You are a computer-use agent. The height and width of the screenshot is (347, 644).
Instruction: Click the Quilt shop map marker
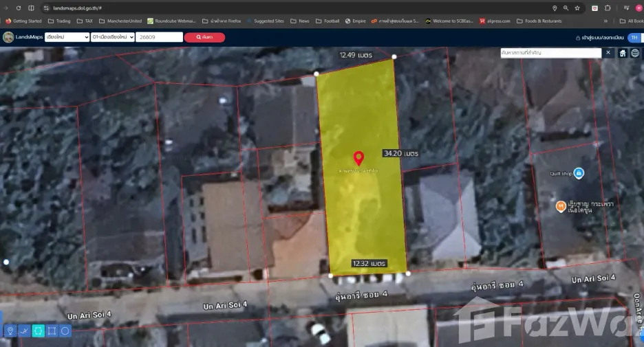[x=579, y=173]
